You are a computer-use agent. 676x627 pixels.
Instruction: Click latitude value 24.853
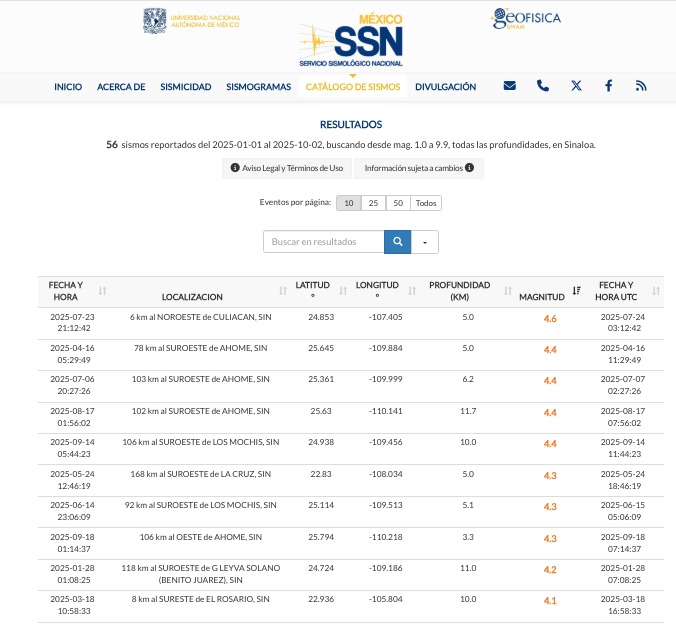coord(321,317)
